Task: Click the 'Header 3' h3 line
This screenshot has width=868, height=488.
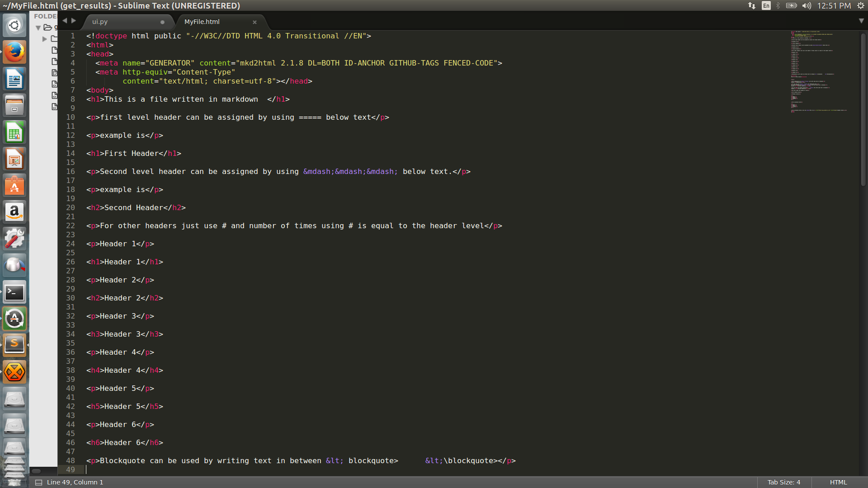Action: coord(125,334)
